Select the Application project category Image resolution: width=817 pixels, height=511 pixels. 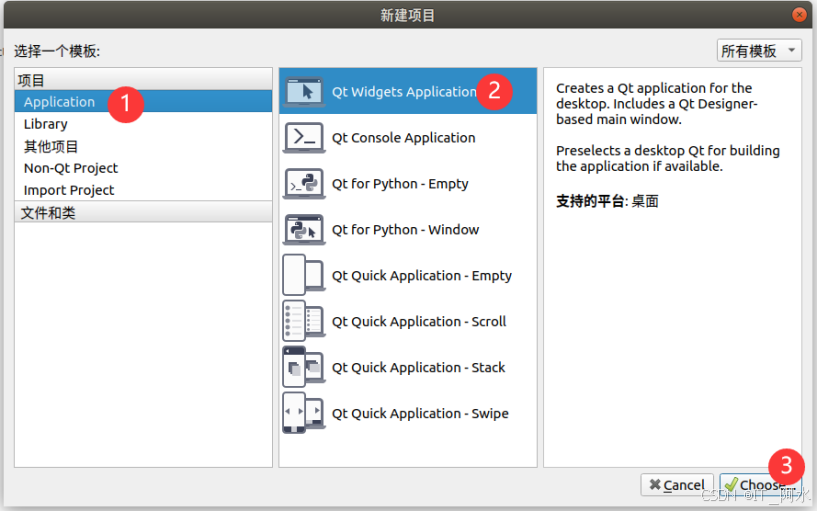coord(143,102)
